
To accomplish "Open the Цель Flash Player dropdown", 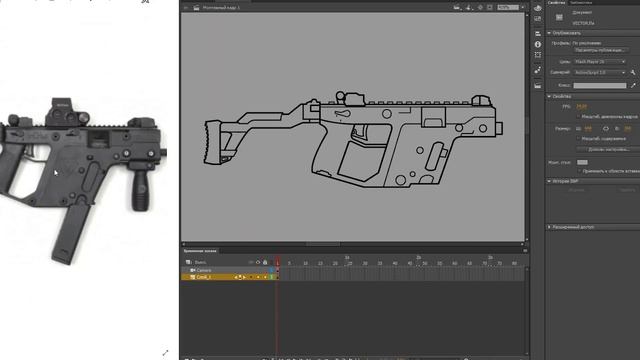I will [600, 62].
